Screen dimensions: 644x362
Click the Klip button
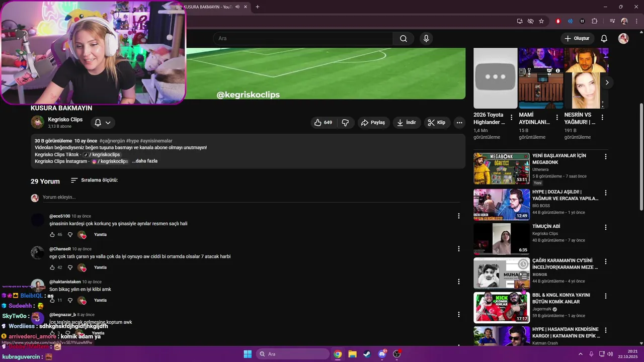pos(437,123)
